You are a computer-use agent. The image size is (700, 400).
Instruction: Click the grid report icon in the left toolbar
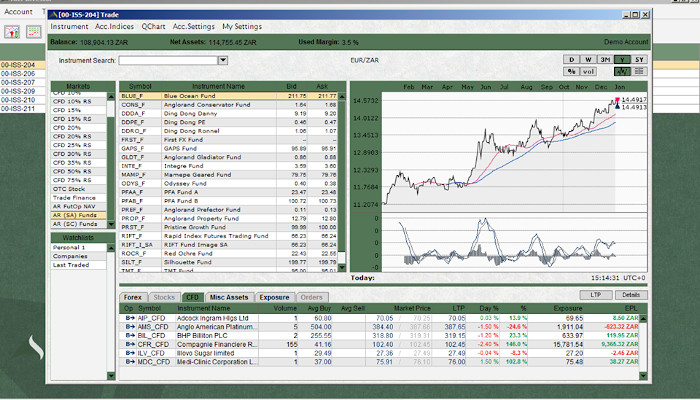pyautogui.click(x=33, y=32)
